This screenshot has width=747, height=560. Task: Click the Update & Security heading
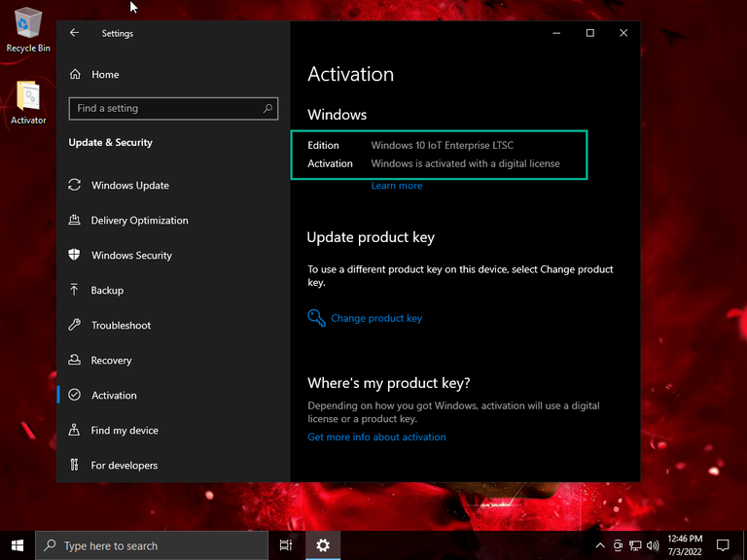pos(111,142)
